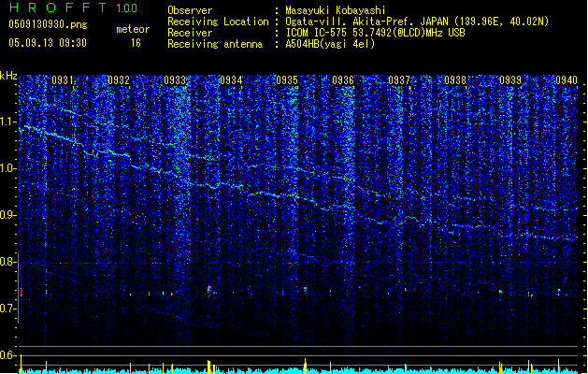Click the 0938 time marker
This screenshot has height=374, width=588.
455,80
